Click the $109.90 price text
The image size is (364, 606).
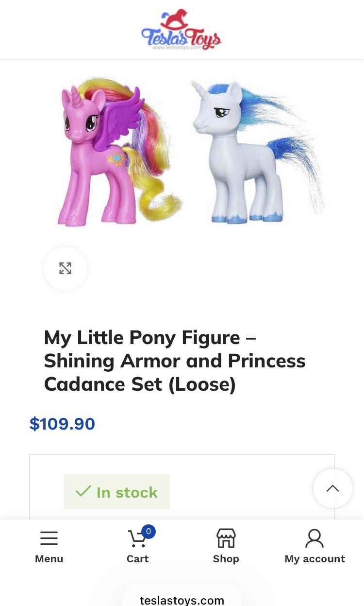[x=62, y=424]
